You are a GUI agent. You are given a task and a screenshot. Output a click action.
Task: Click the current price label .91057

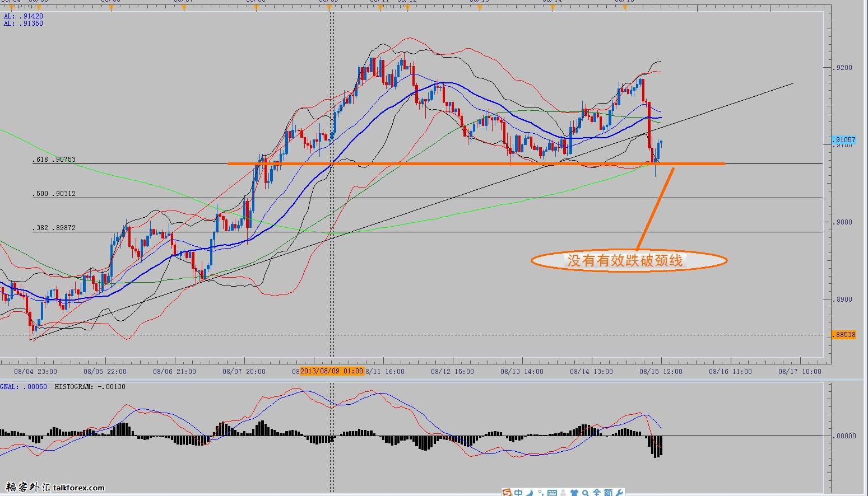point(843,139)
